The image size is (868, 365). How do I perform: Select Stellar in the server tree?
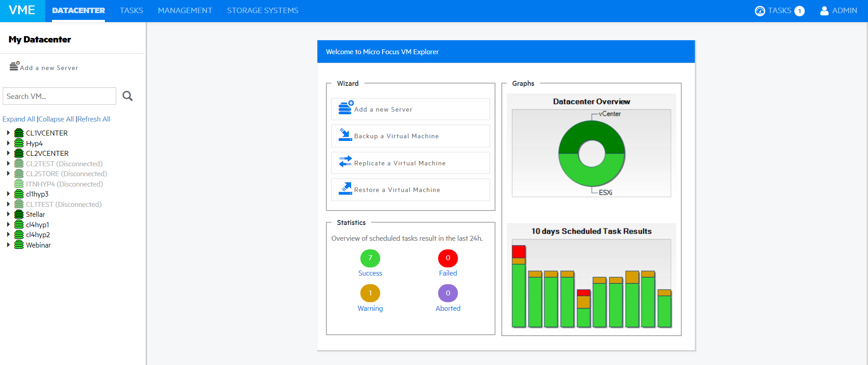pos(35,214)
